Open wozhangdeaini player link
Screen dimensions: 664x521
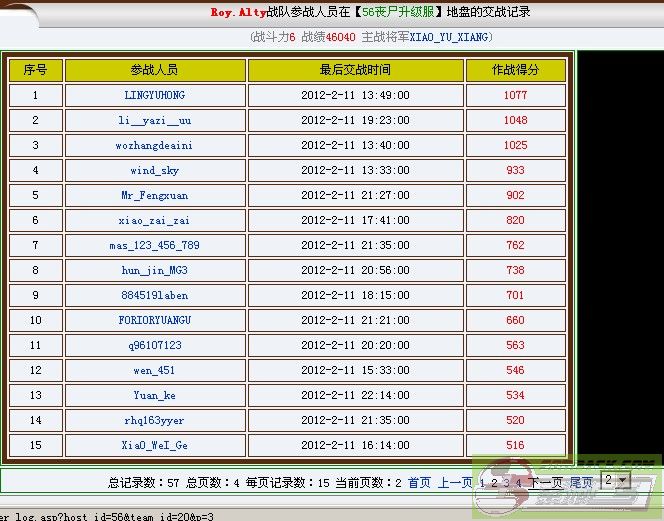click(x=154, y=146)
